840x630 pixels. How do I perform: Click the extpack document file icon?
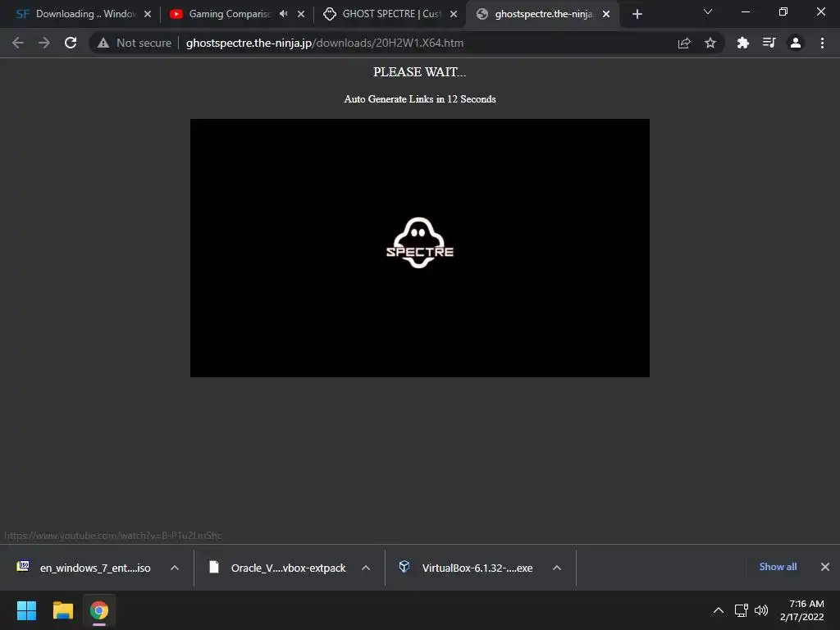(214, 567)
